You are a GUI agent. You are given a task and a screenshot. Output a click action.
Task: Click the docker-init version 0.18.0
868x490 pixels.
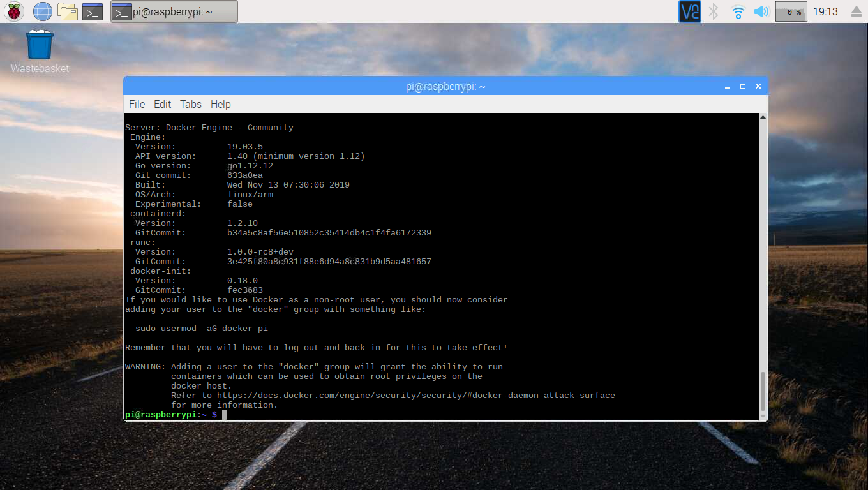tap(243, 281)
